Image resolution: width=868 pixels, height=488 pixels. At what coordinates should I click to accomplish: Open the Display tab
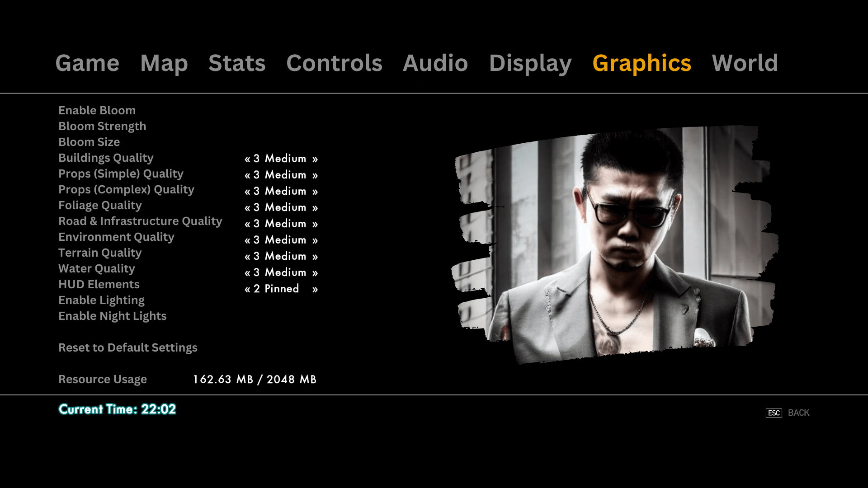tap(530, 63)
